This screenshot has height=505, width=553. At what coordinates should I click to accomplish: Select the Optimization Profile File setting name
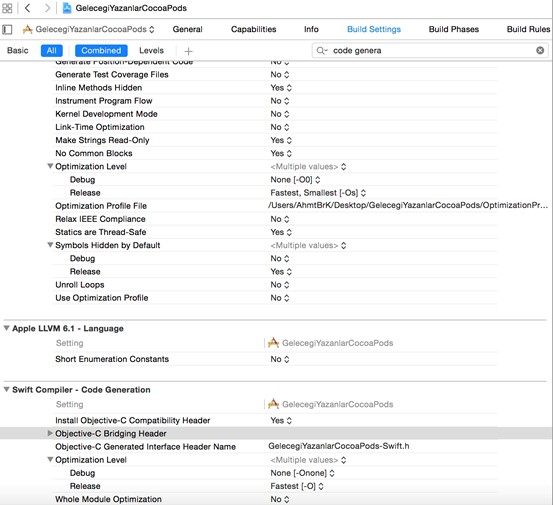point(101,206)
